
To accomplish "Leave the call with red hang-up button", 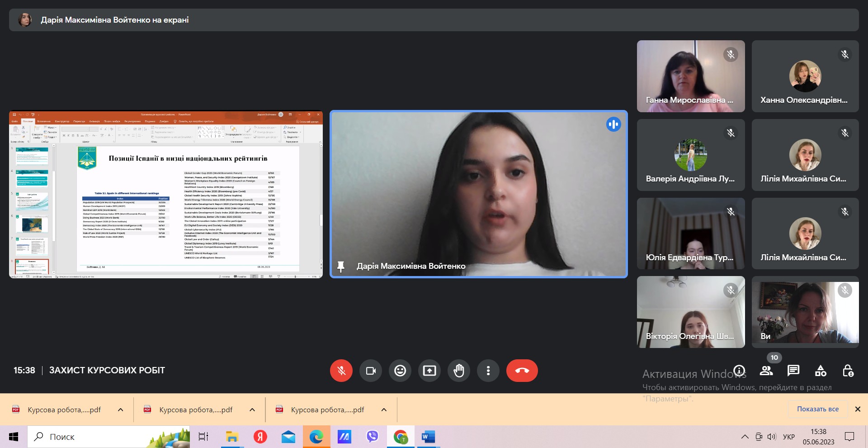I will coord(522,371).
